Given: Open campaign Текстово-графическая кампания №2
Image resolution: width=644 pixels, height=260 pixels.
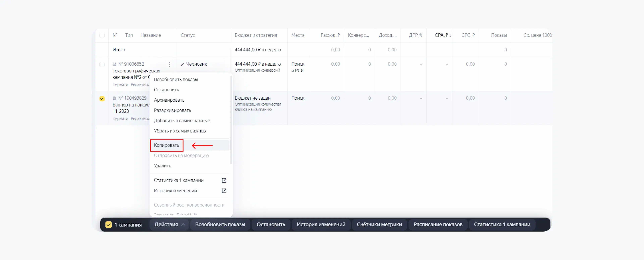Looking at the screenshot, I should [136, 74].
